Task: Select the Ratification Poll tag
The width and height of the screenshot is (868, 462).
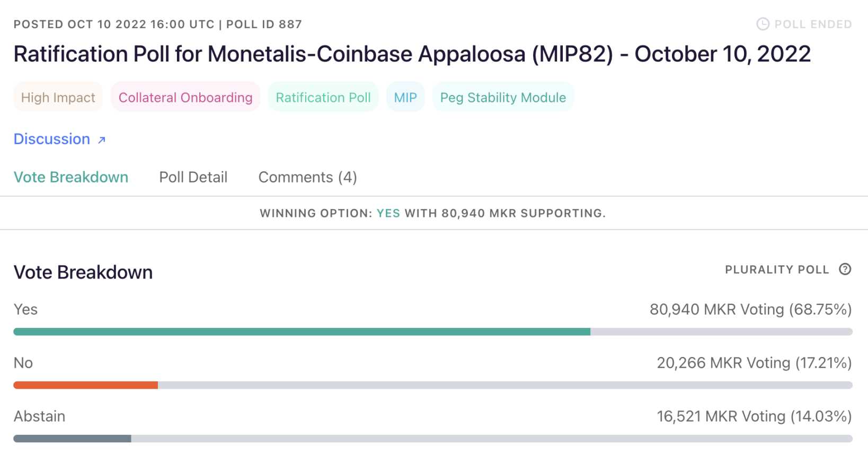Action: (323, 97)
